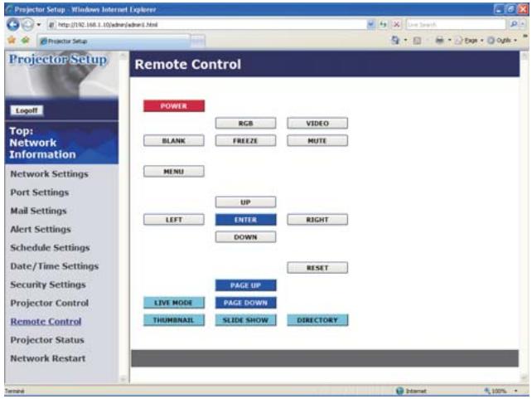
Task: Click the PAGE UP button
Action: coord(245,285)
